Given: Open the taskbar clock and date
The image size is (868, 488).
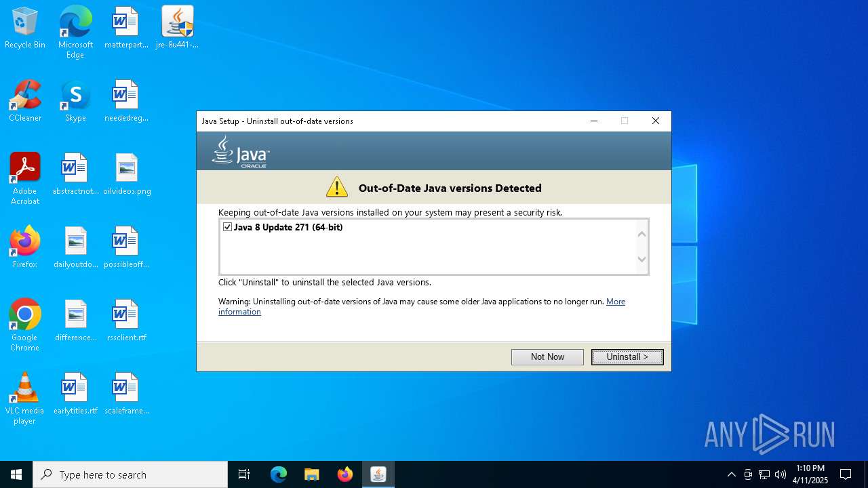Looking at the screenshot, I should [810, 474].
